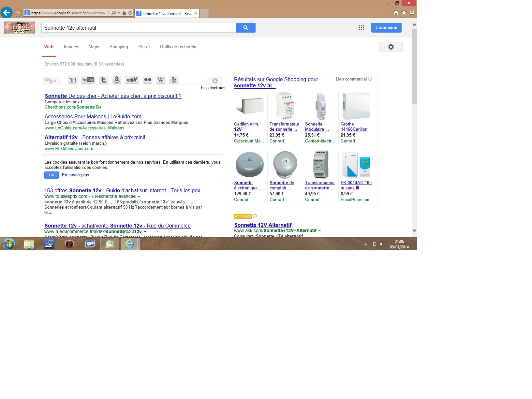Select the 'sonnette 12v alternatif' browser tab
This screenshot has width=532, height=399.
click(x=167, y=13)
